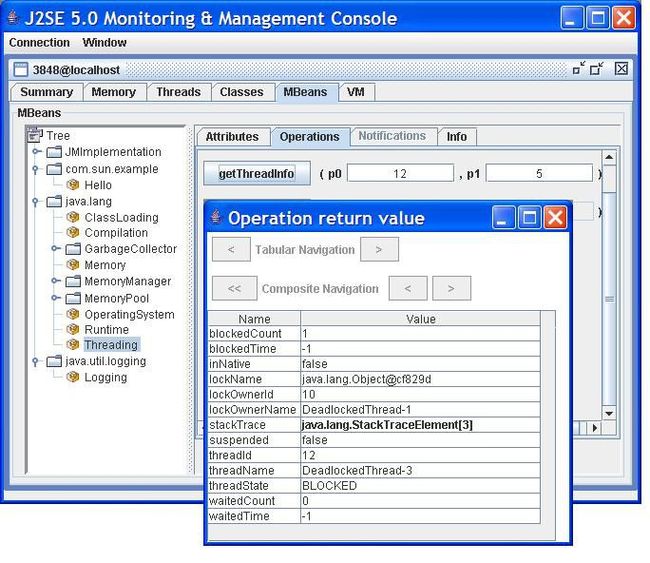Click the java.util.logging folder icon
650x563 pixels.
tap(54, 362)
